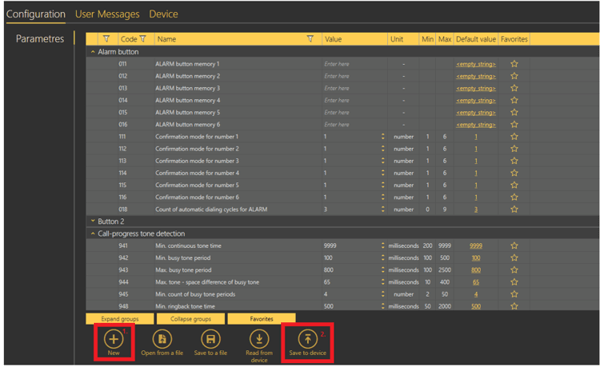The width and height of the screenshot is (600, 367).
Task: Adjust stepper for Max. busy tone period
Action: pos(383,270)
